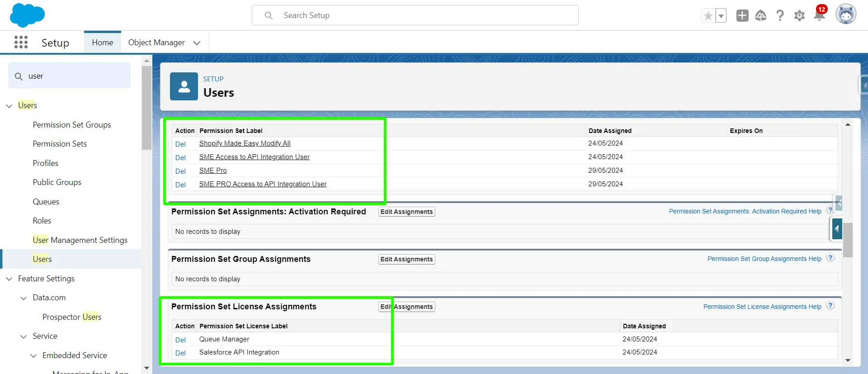This screenshot has height=374, width=868.
Task: Click the favorites star icon
Action: 708,16
